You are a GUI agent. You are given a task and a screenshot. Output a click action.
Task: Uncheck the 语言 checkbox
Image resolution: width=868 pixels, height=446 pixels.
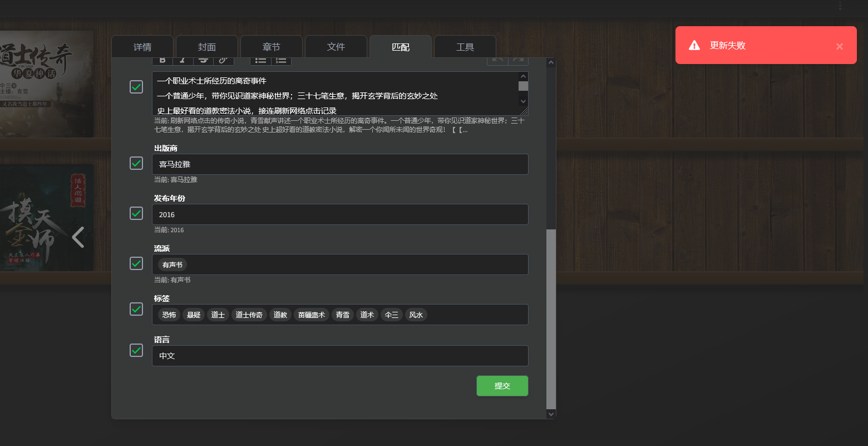click(x=136, y=350)
